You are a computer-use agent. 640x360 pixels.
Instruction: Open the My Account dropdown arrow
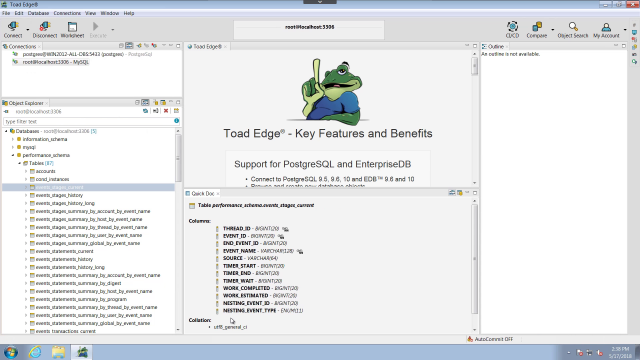[x=625, y=30]
